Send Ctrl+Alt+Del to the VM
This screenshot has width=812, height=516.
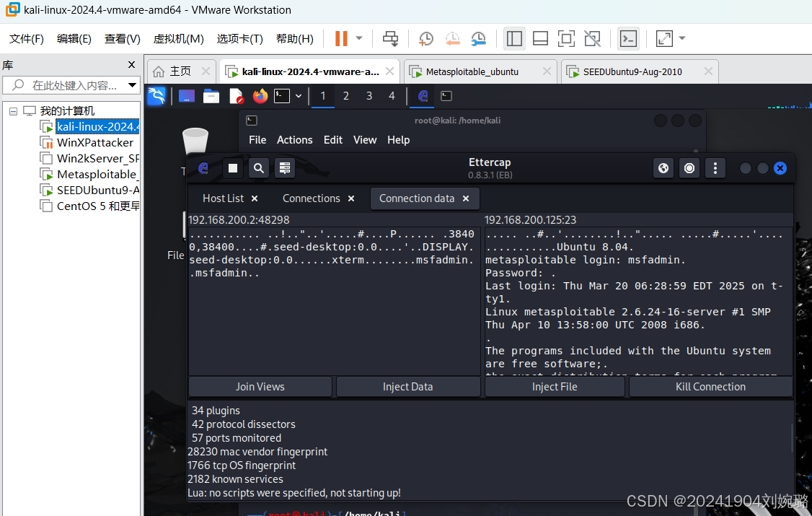click(x=390, y=38)
